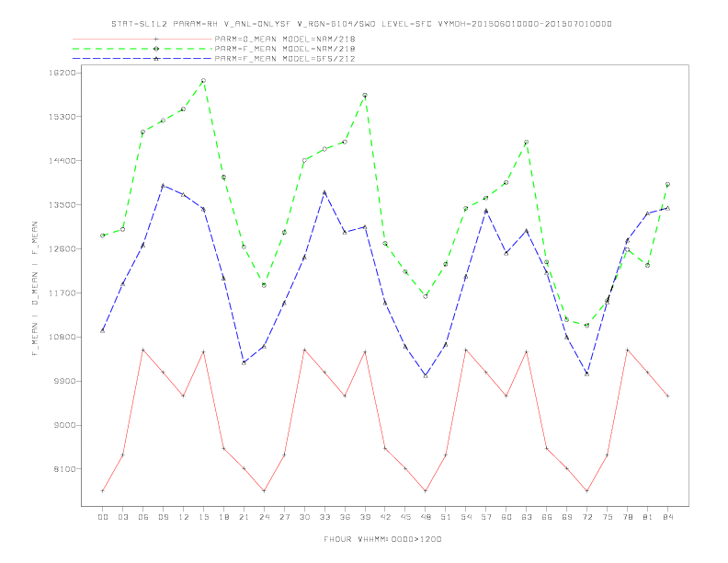Click the y-axis title F_MEAN | O_MEAN | F_MEAN
This screenshot has width=728, height=563.
tap(35, 289)
